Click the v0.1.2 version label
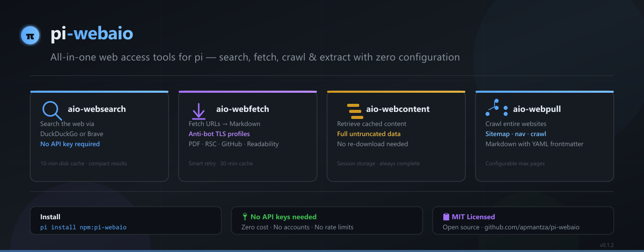 point(606,245)
